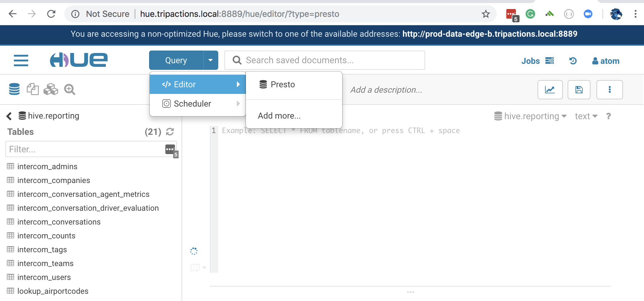
Task: Open the databases panel in the assist sidebar
Action: (14, 89)
